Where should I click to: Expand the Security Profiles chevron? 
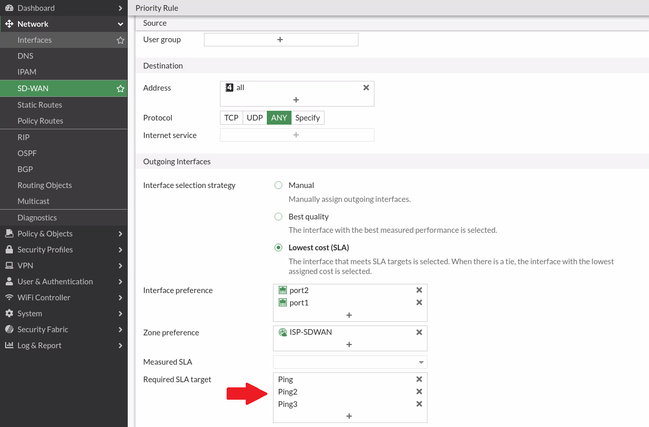pos(120,249)
